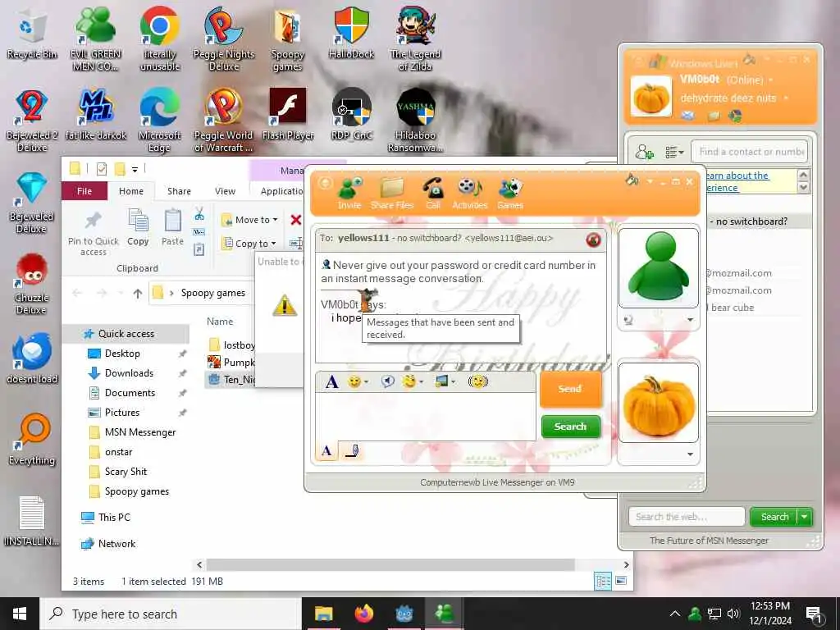
Task: Open contact list layout dropdown in Messenger
Action: tap(674, 153)
